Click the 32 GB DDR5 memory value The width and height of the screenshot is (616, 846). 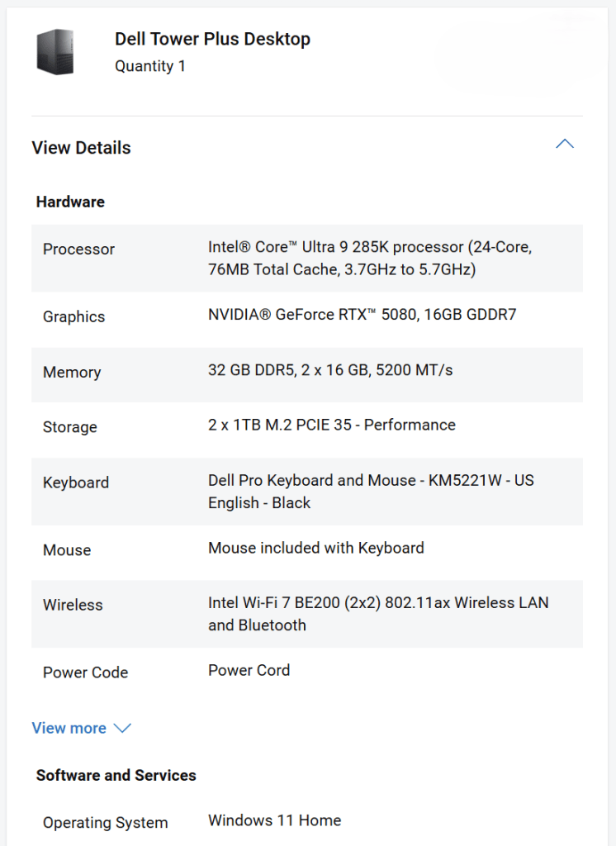click(x=329, y=369)
